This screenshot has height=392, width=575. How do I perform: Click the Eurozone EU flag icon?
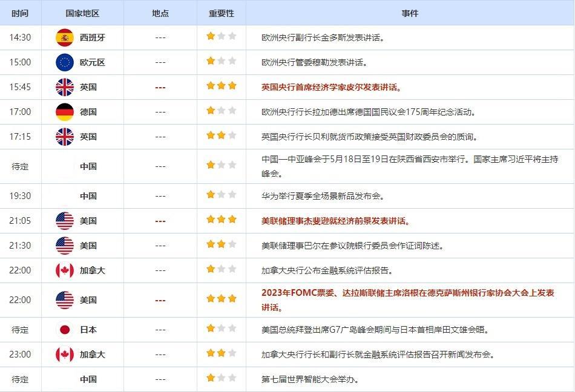click(x=64, y=62)
